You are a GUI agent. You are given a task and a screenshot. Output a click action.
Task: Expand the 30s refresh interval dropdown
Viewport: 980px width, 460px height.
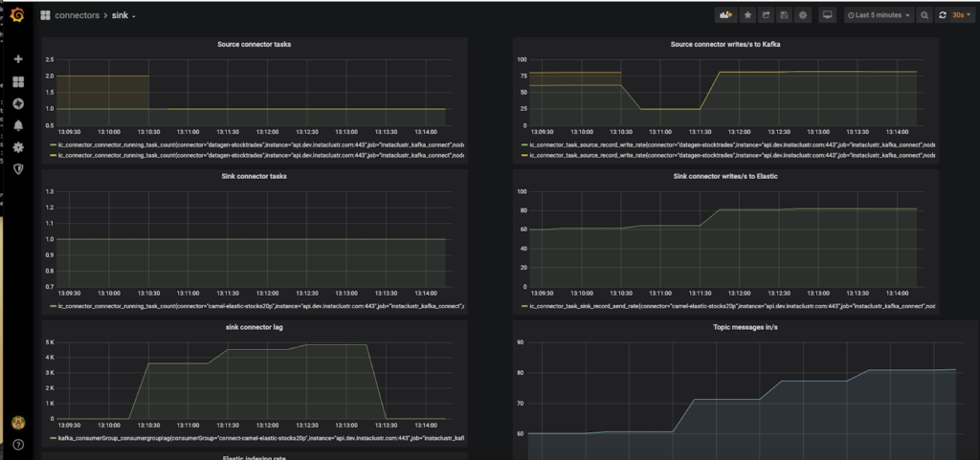click(959, 15)
